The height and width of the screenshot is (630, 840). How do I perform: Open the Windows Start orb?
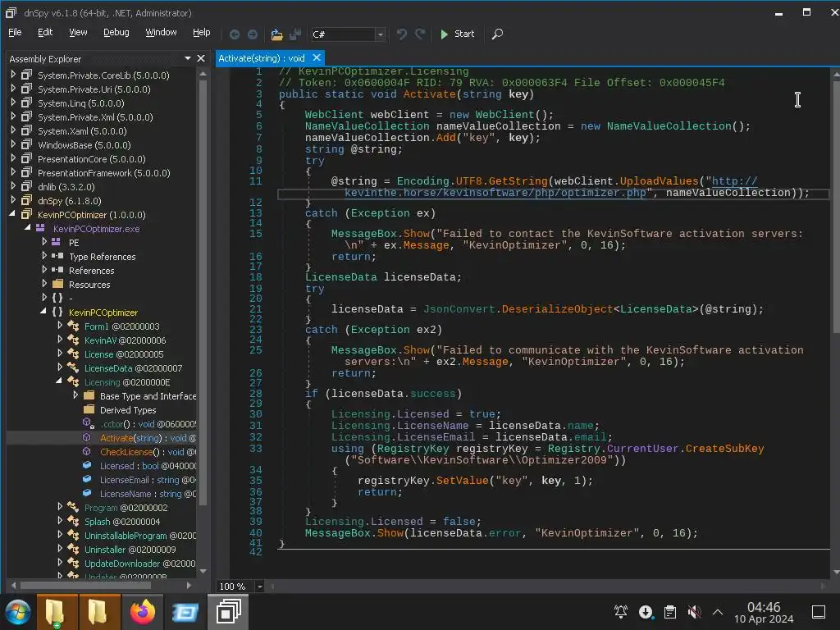[x=17, y=612]
